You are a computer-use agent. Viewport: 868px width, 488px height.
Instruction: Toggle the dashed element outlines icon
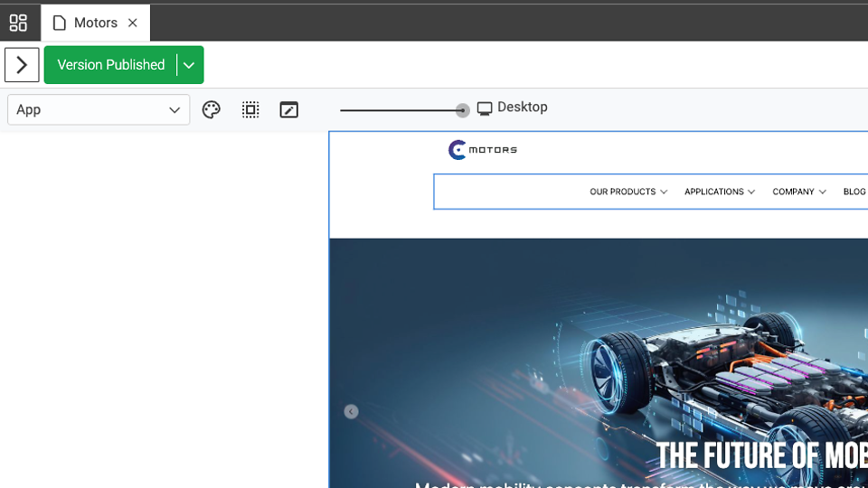tap(250, 109)
